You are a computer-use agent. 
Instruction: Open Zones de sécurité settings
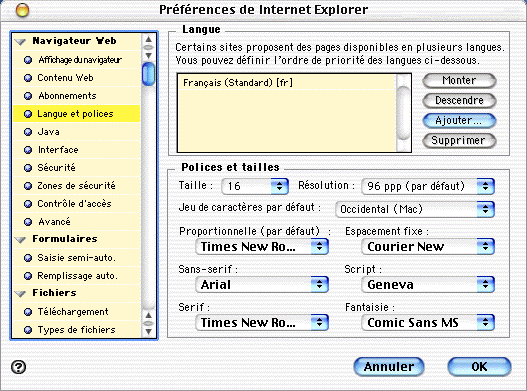pos(77,186)
